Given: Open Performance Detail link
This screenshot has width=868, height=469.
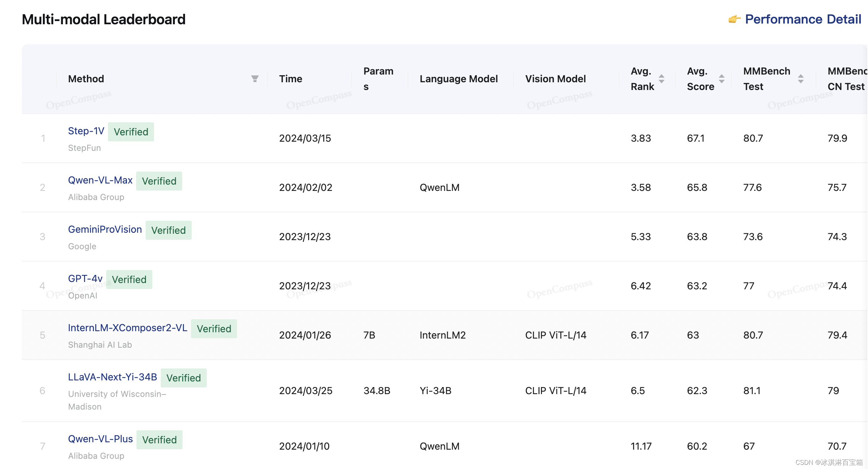Looking at the screenshot, I should point(803,19).
